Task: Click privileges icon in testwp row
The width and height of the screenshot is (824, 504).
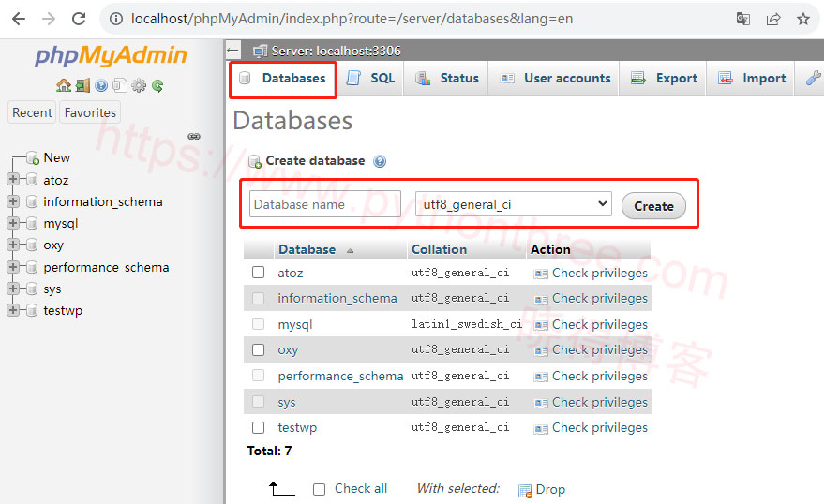Action: pos(541,429)
